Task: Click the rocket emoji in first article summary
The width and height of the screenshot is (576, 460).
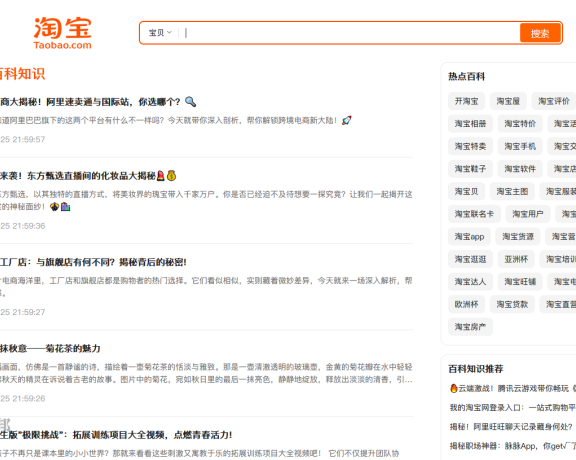Action: (x=346, y=120)
